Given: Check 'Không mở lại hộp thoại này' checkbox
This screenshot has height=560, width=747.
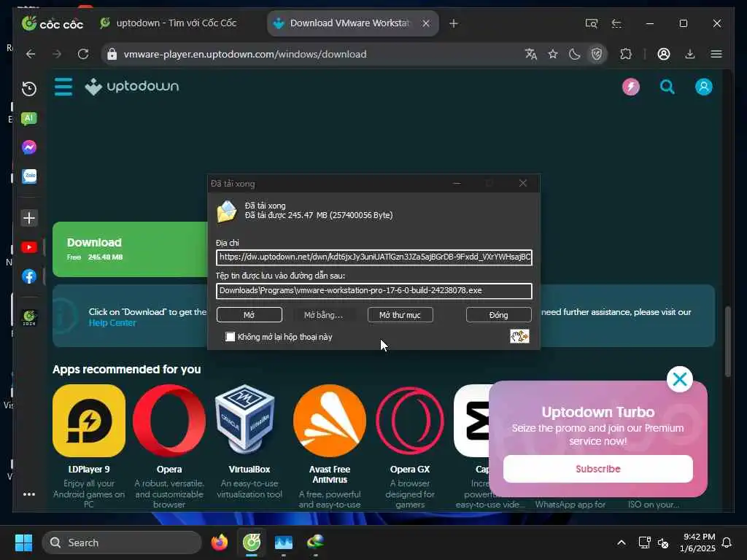Looking at the screenshot, I should coord(230,337).
